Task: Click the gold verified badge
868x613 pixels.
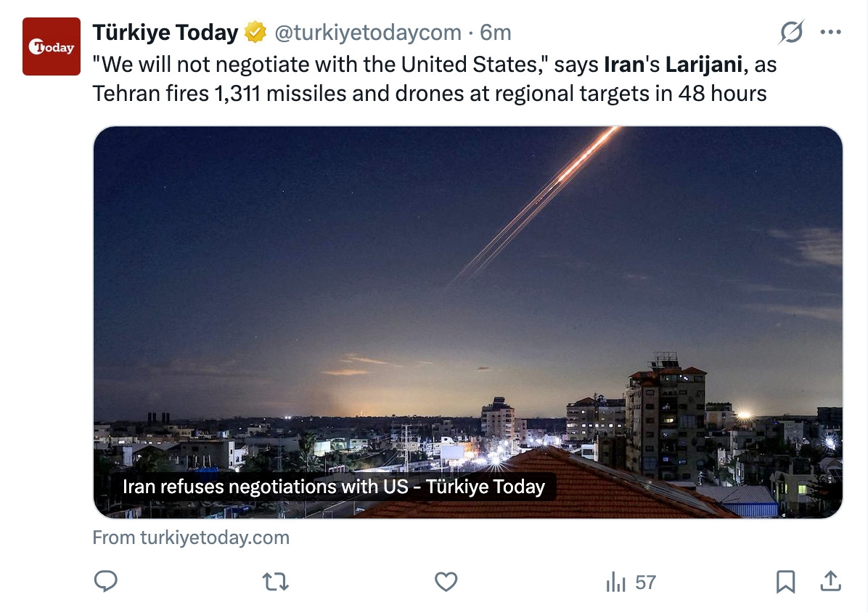Action: click(x=255, y=33)
